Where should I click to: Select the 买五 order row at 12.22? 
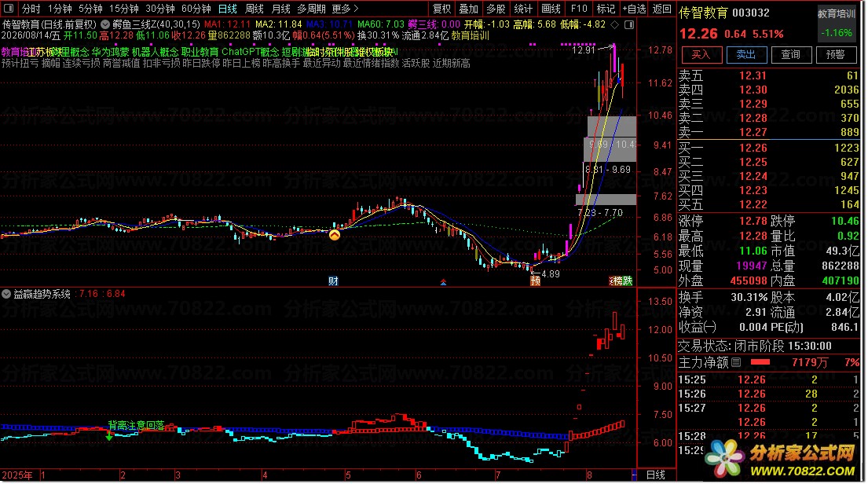768,204
